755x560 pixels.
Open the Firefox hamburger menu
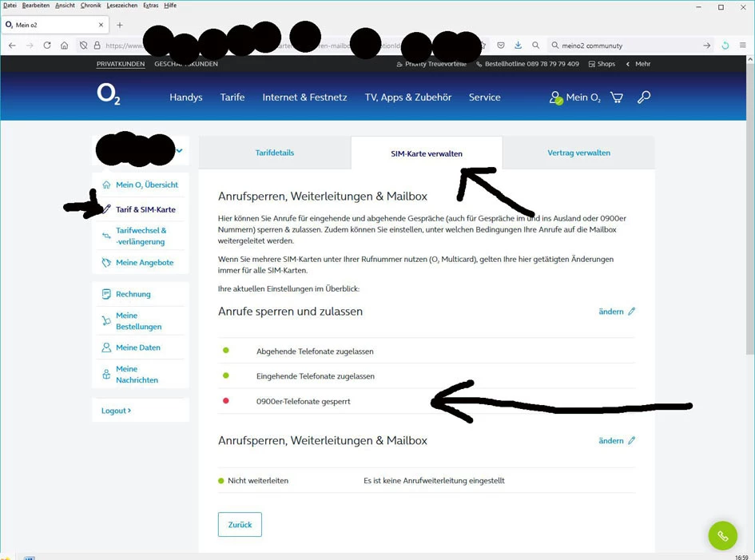pos(743,46)
